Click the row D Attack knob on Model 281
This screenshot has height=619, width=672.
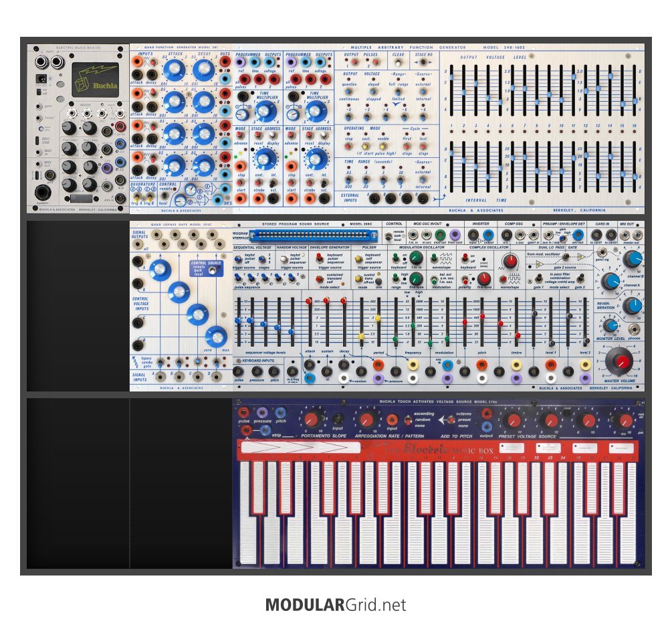coord(174,165)
